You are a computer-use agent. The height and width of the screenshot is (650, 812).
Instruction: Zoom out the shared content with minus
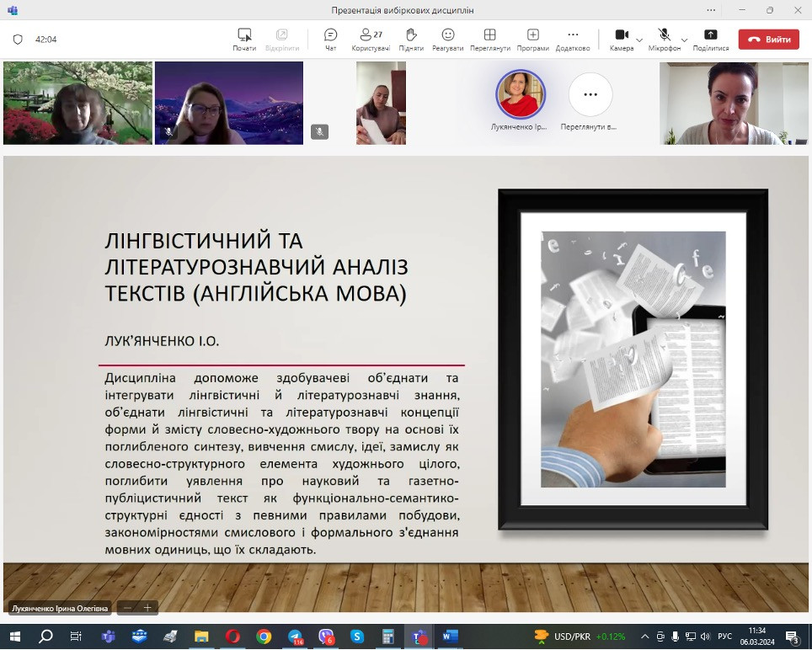pos(128,607)
